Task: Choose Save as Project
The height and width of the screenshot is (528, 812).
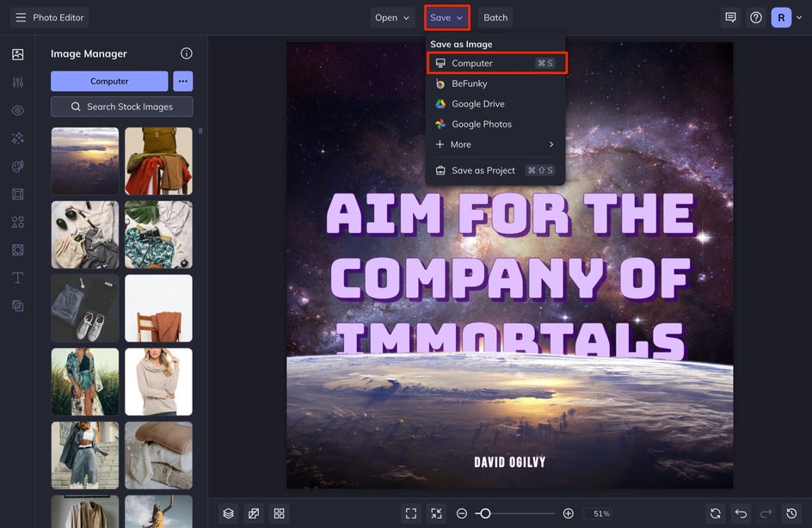Action: [495, 170]
